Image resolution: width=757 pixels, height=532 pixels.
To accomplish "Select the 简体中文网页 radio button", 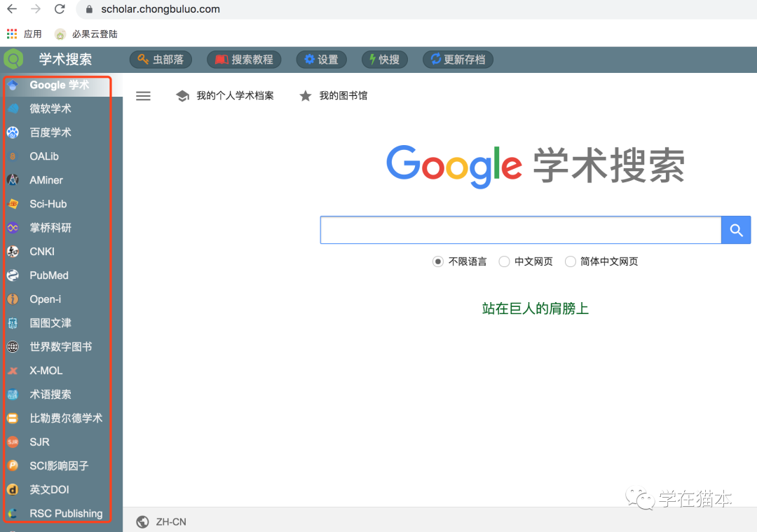I will pyautogui.click(x=570, y=261).
